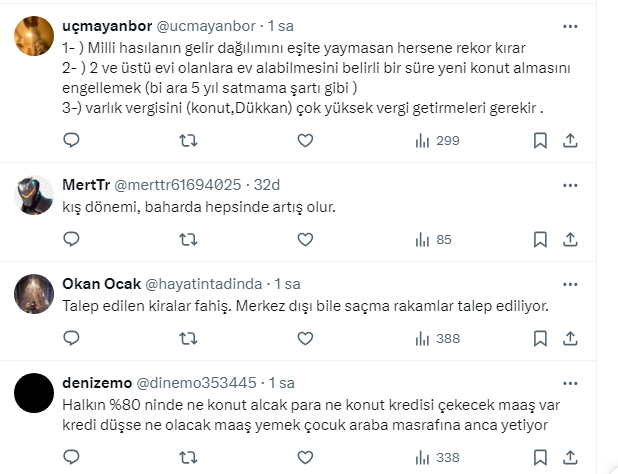This screenshot has height=474, width=618.
Task: Like Okan Ocak's tweet about kiralar
Action: click(305, 338)
